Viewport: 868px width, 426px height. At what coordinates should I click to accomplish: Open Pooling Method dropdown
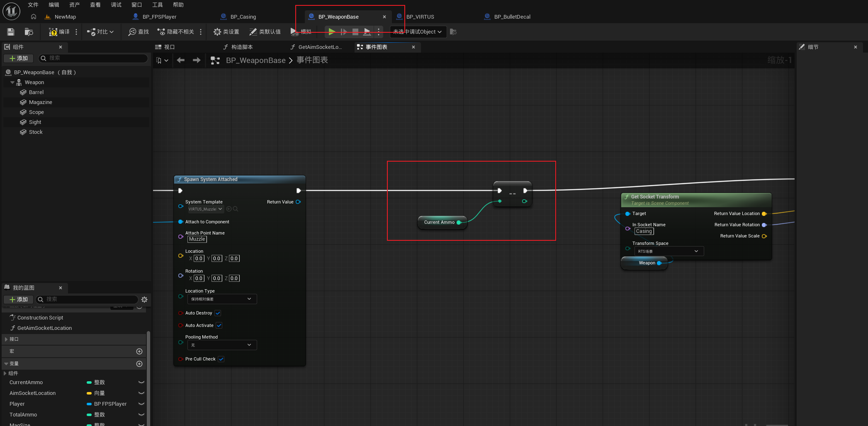tap(222, 345)
